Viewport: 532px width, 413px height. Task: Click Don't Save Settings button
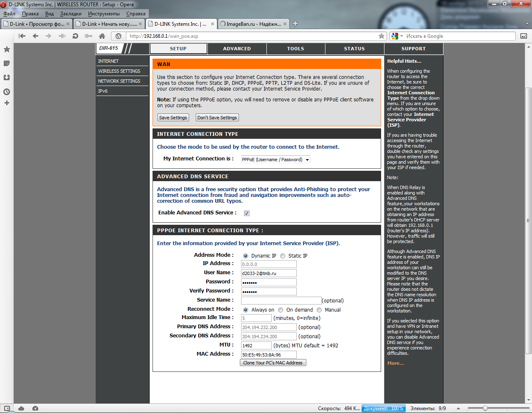pos(217,118)
